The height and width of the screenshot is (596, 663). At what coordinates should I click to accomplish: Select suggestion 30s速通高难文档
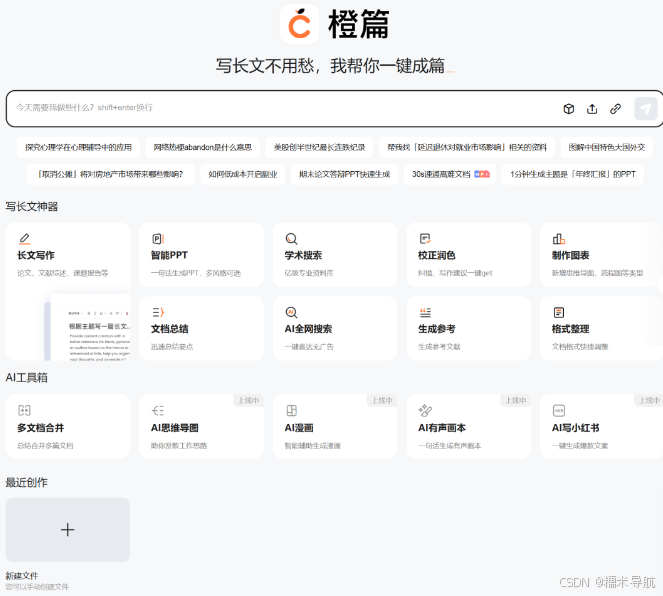point(450,174)
